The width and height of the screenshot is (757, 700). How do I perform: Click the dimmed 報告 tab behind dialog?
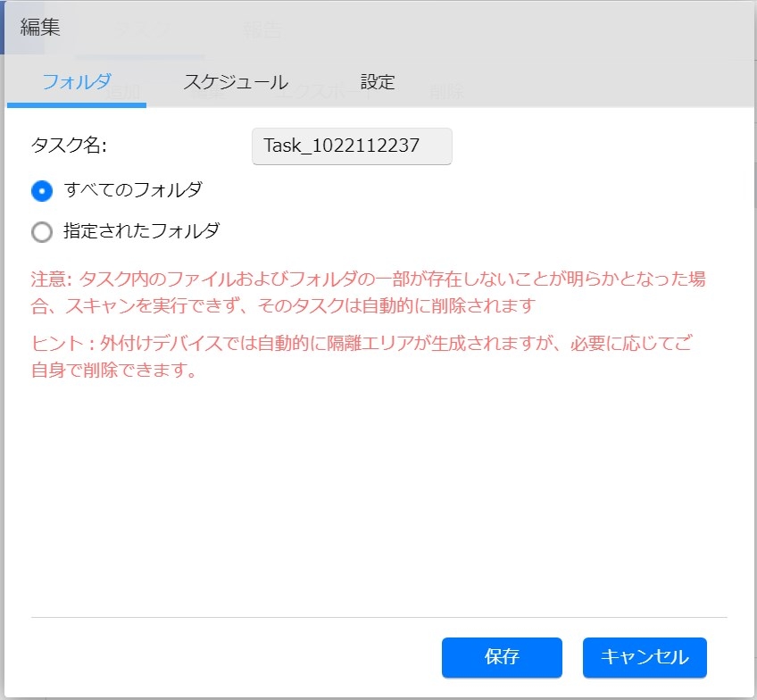point(262,30)
